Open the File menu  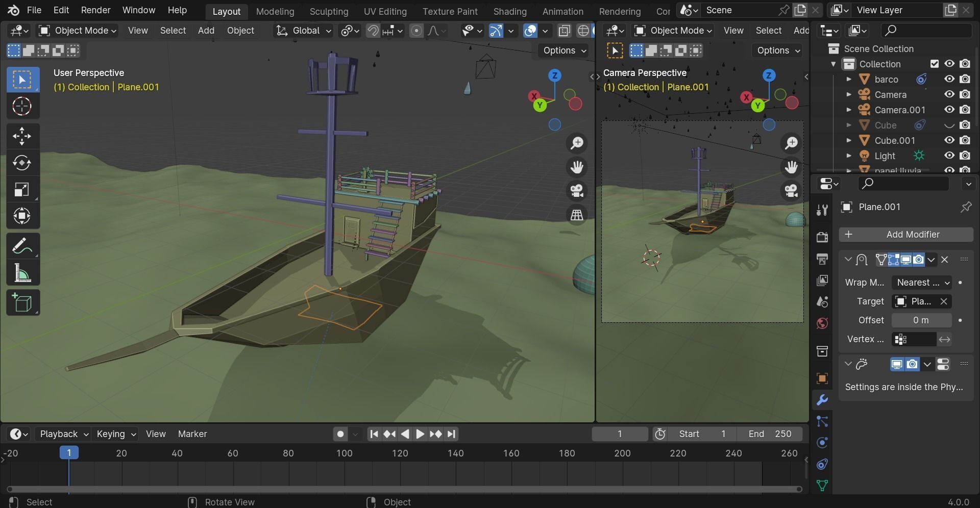click(34, 10)
